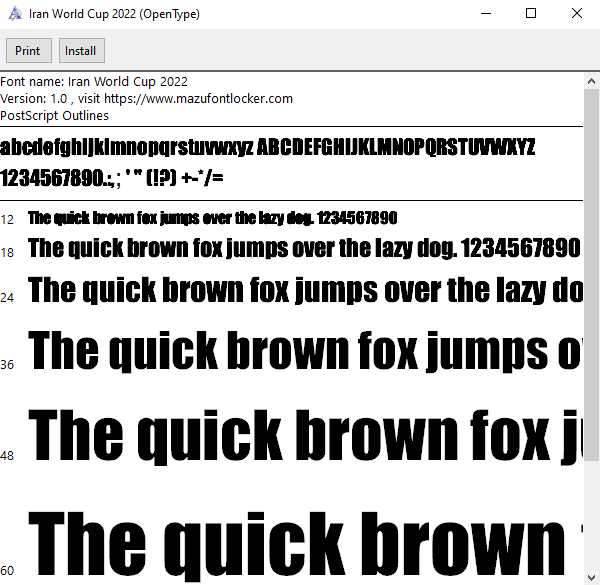
Task: Click the font viewer title bar icon
Action: pos(15,14)
